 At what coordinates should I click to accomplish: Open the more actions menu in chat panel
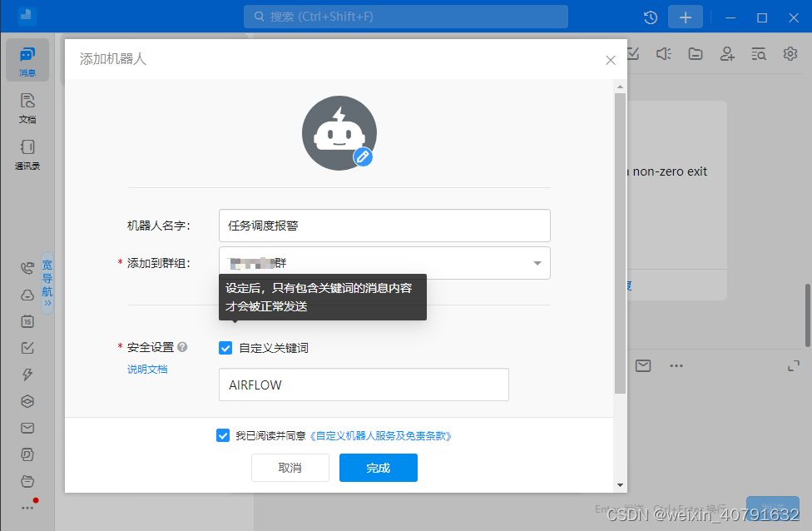676,365
